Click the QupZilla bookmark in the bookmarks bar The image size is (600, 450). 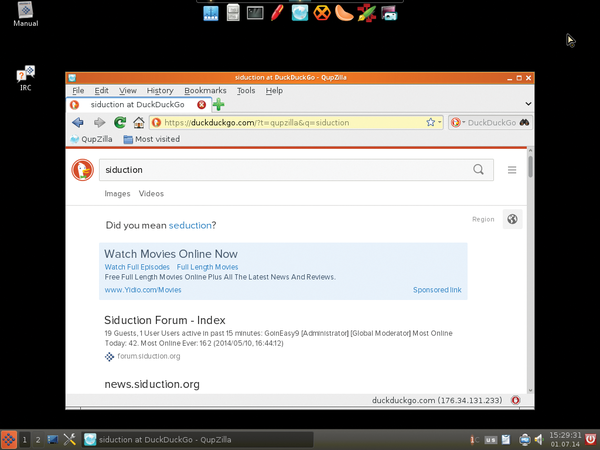(x=92, y=139)
